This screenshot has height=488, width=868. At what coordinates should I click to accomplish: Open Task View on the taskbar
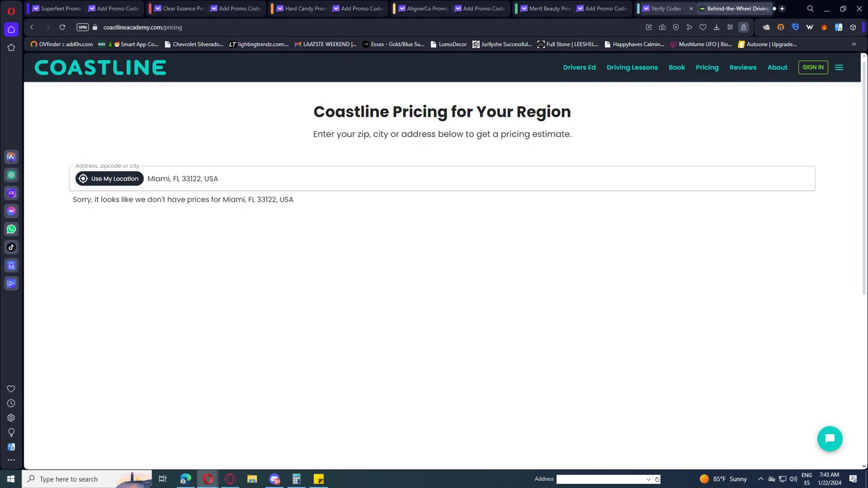(163, 479)
